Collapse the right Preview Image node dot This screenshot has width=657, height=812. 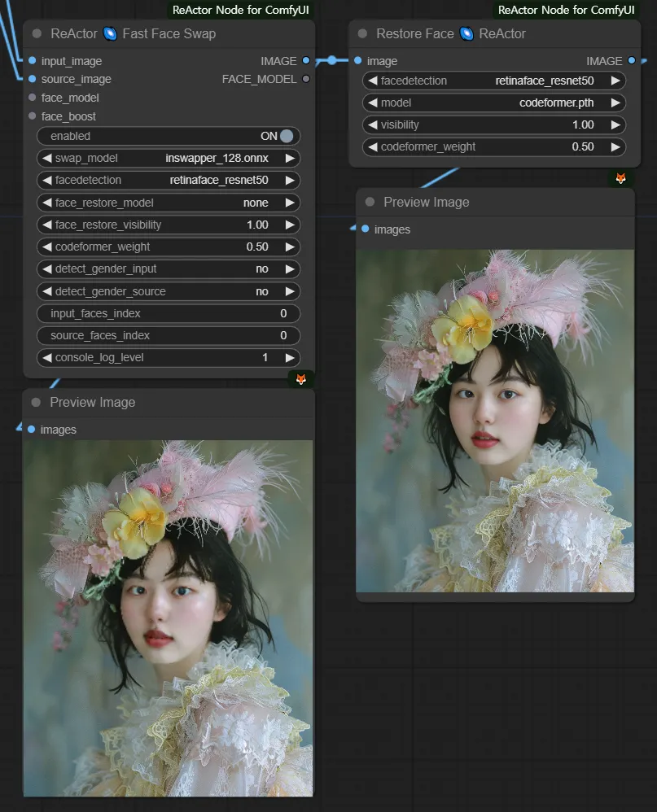coord(370,202)
